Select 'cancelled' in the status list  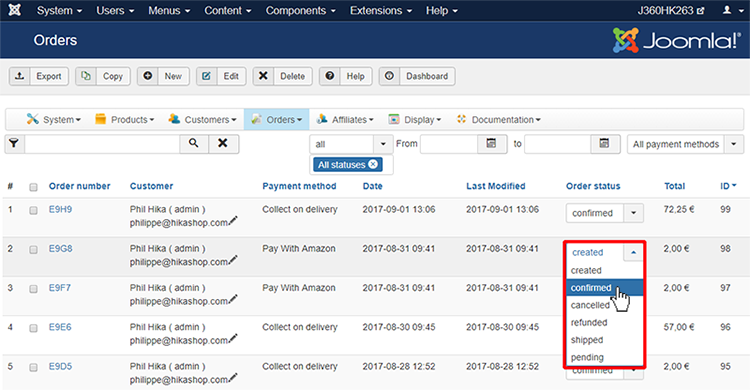coord(605,305)
